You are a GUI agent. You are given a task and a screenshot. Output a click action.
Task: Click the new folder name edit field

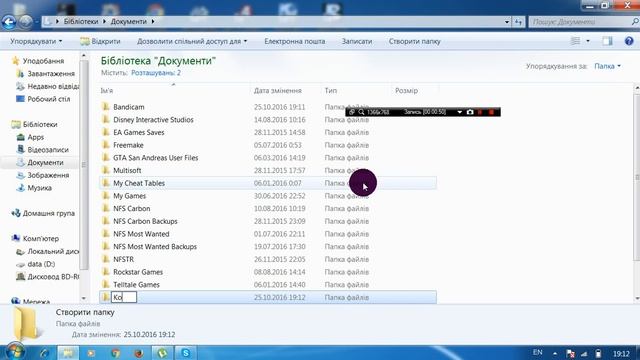(x=124, y=297)
